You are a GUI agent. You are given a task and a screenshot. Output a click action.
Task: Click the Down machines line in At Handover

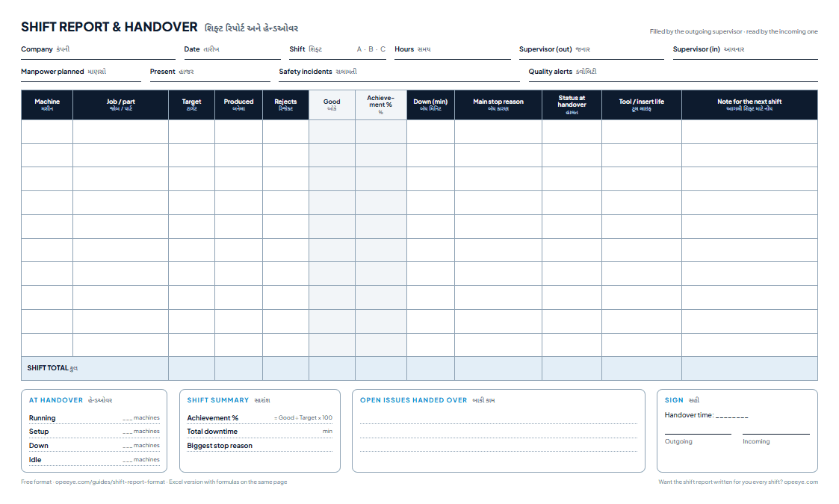(94, 446)
